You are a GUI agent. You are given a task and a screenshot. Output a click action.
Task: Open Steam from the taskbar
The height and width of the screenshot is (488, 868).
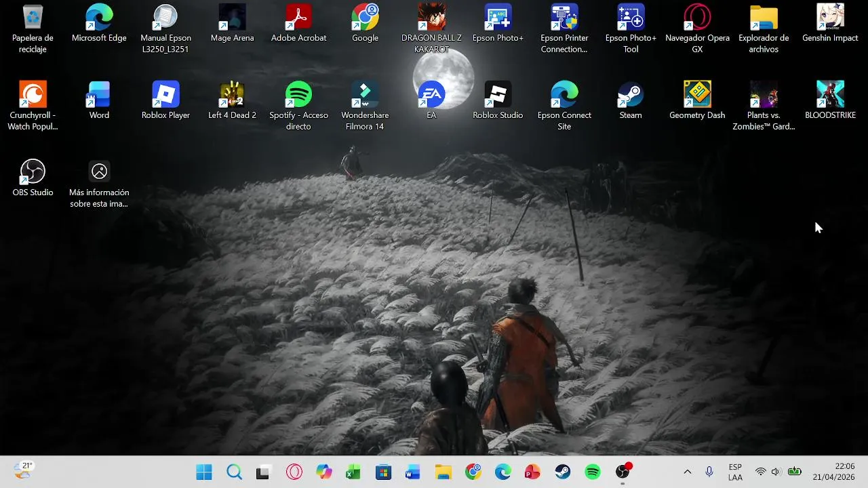563,472
